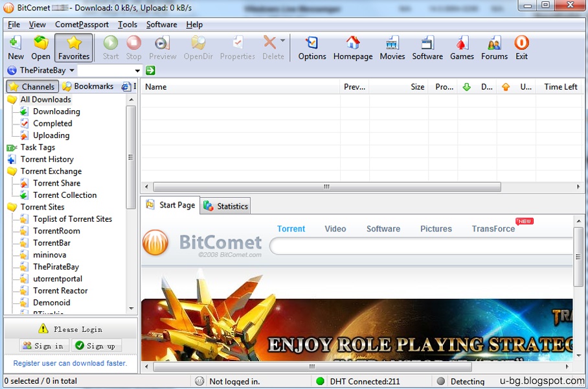The height and width of the screenshot is (389, 588).
Task: Toggle the Favorites panel button
Action: pyautogui.click(x=74, y=48)
